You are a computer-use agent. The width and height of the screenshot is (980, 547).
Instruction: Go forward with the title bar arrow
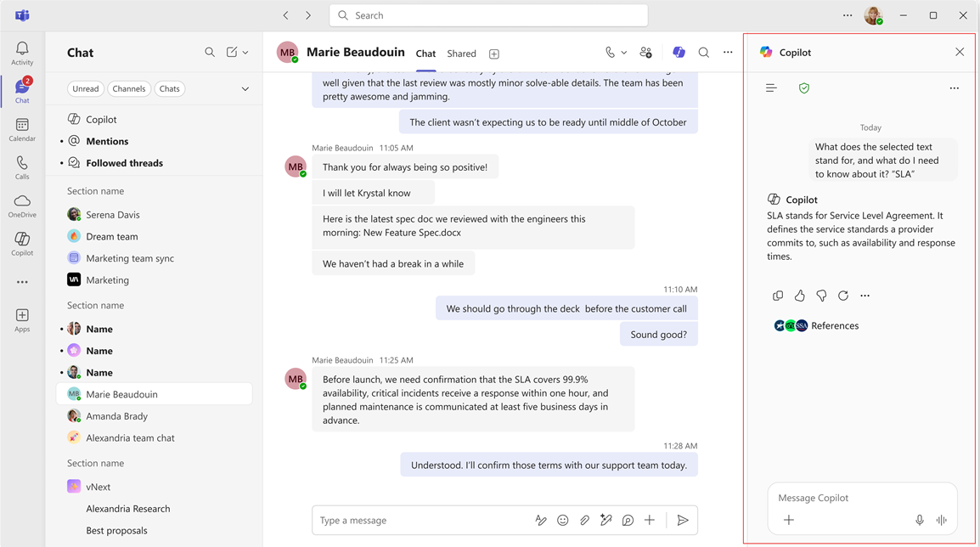pos(308,15)
